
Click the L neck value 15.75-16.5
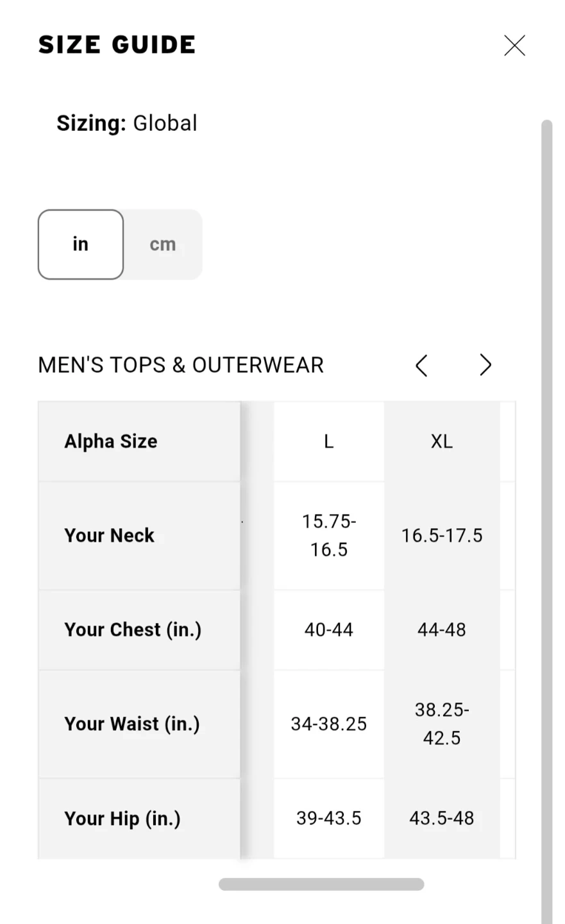(329, 535)
